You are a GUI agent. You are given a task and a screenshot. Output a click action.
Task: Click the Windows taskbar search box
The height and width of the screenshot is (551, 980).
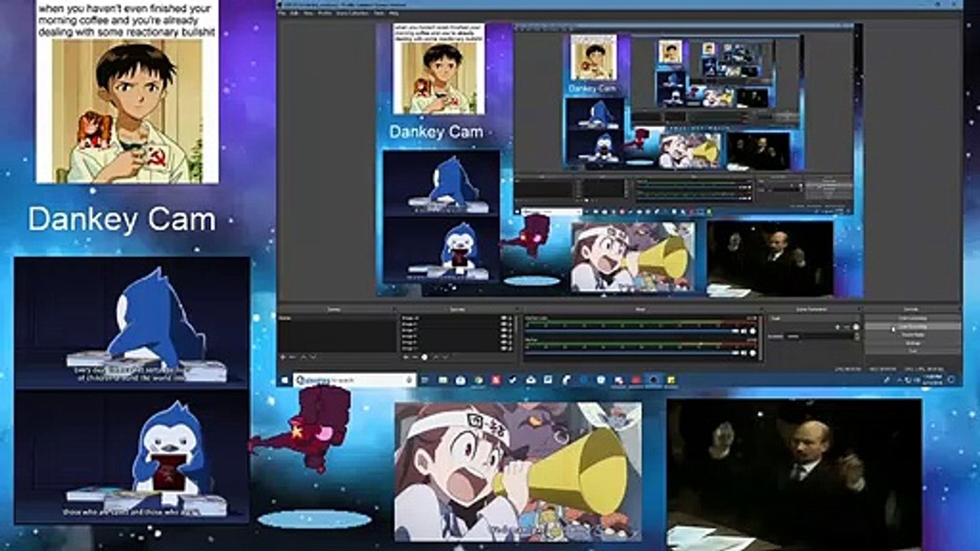click(354, 380)
